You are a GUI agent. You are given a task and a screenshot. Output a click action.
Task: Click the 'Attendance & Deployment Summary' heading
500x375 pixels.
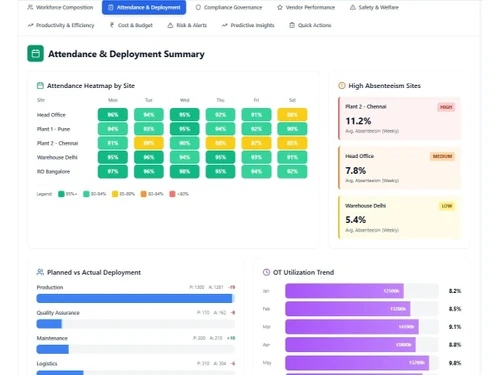(126, 54)
